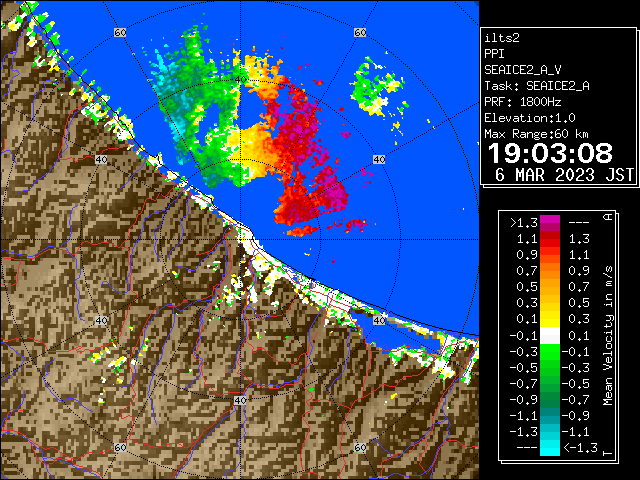This screenshot has height=480, width=640.
Task: Click the '1.3' label in the legend's right column
Action: coord(579,239)
